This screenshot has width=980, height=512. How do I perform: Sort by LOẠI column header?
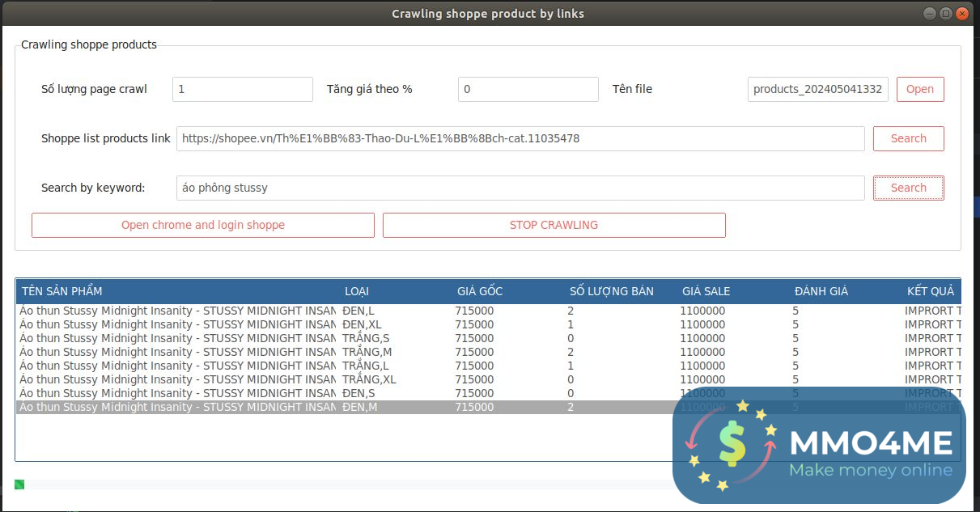pyautogui.click(x=395, y=291)
